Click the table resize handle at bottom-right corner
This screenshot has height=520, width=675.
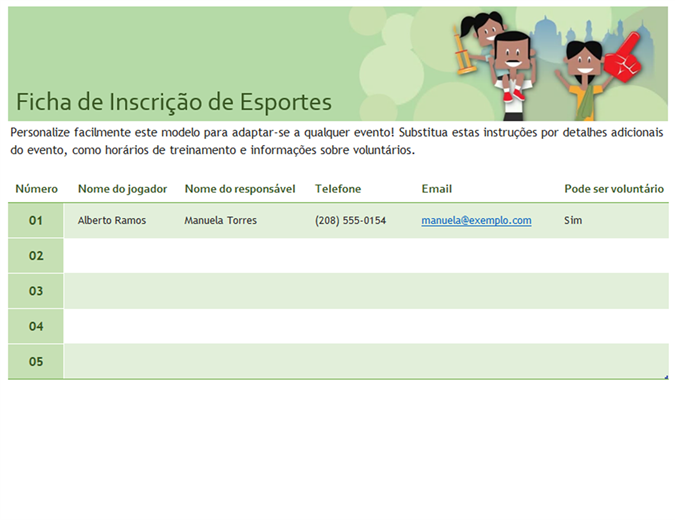click(666, 377)
